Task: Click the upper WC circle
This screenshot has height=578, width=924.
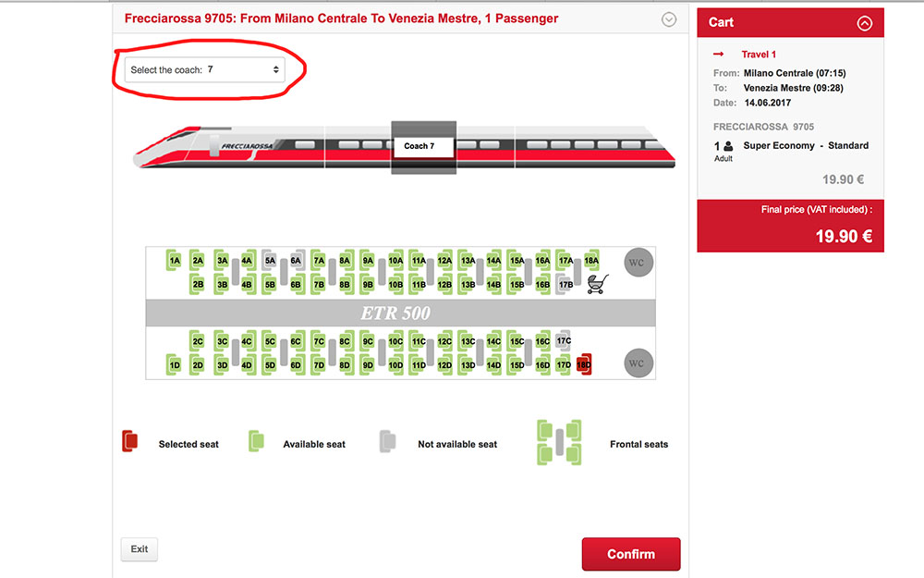Action: point(638,263)
